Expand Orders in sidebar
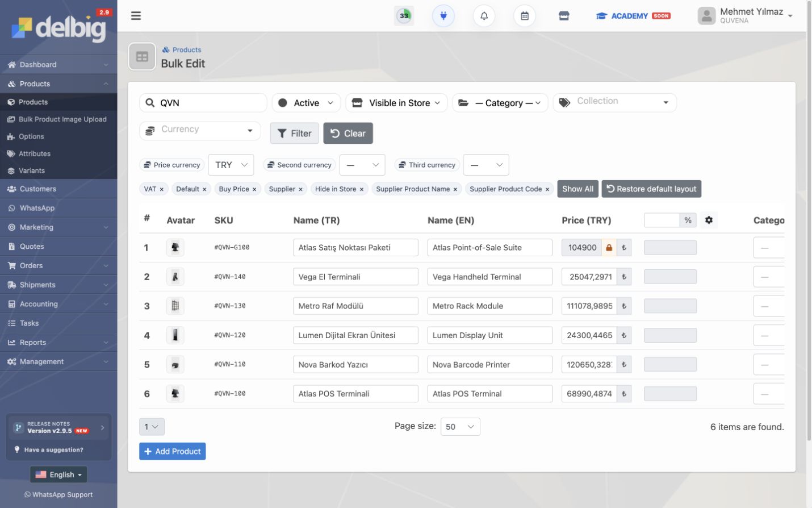 58,265
